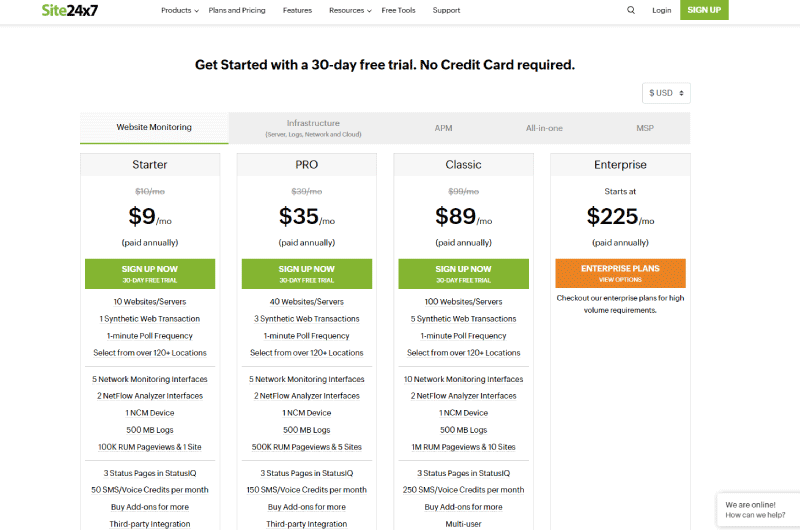Click '1 NCM Device' in PRO

[x=307, y=413]
